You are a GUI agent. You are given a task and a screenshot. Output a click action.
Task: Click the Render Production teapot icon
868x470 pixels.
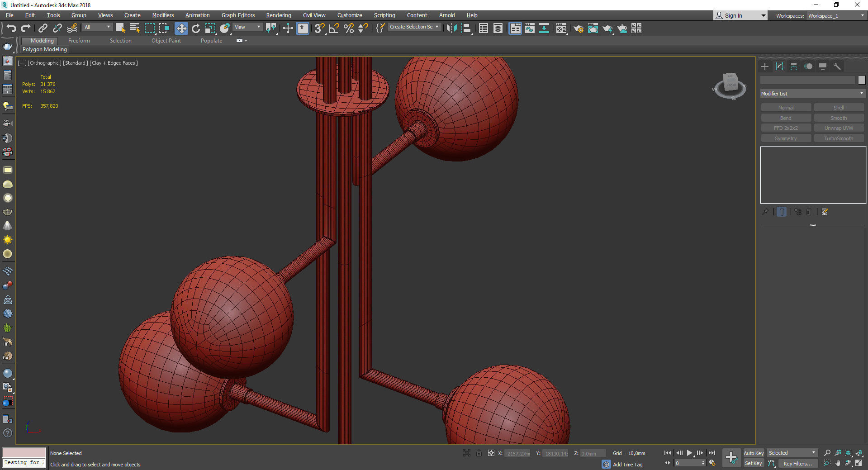(607, 28)
